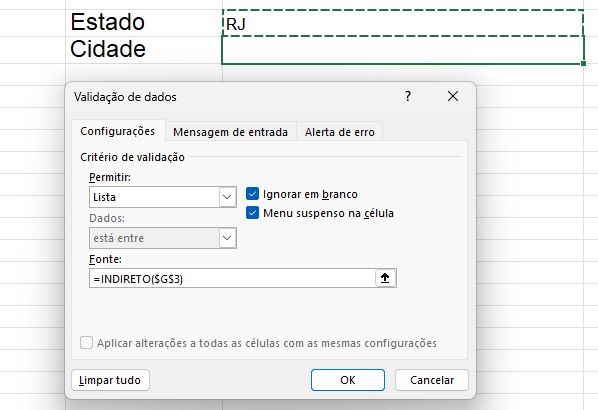The image size is (598, 410).
Task: Confirm with the OK button
Action: click(x=348, y=380)
